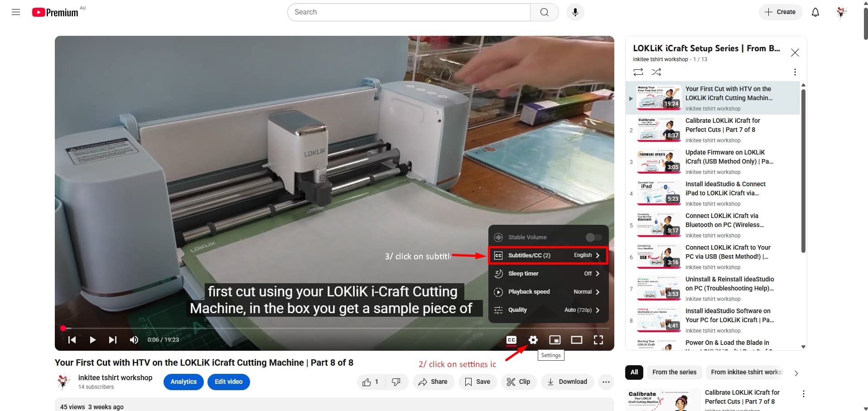
Task: Open Uninstall & Reinstall ideaStudio video
Action: [x=712, y=289]
